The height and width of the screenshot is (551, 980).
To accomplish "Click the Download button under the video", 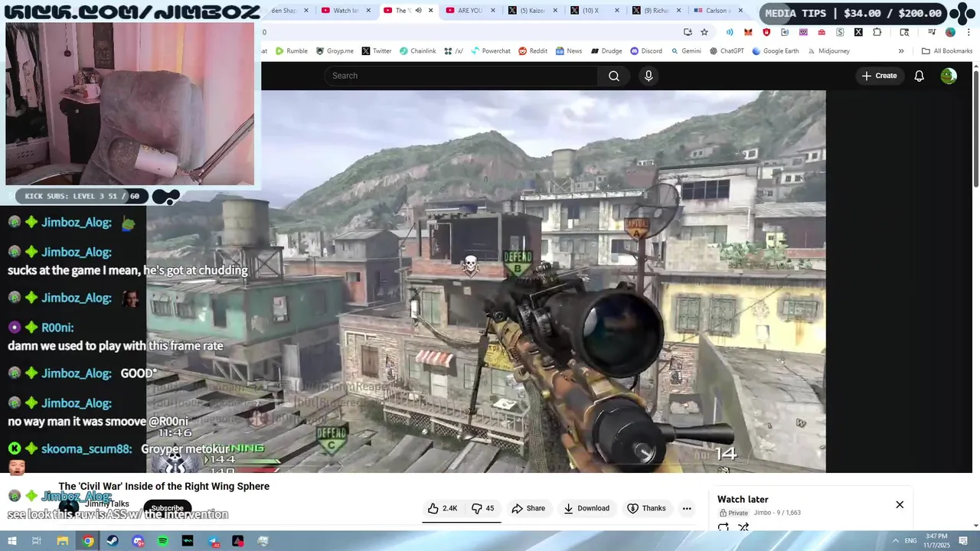I will 586,508.
